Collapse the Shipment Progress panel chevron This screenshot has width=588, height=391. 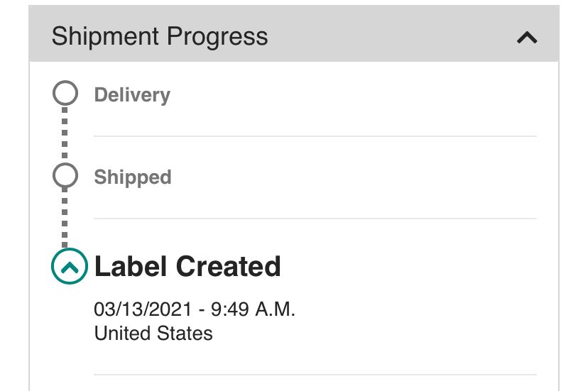pos(527,38)
